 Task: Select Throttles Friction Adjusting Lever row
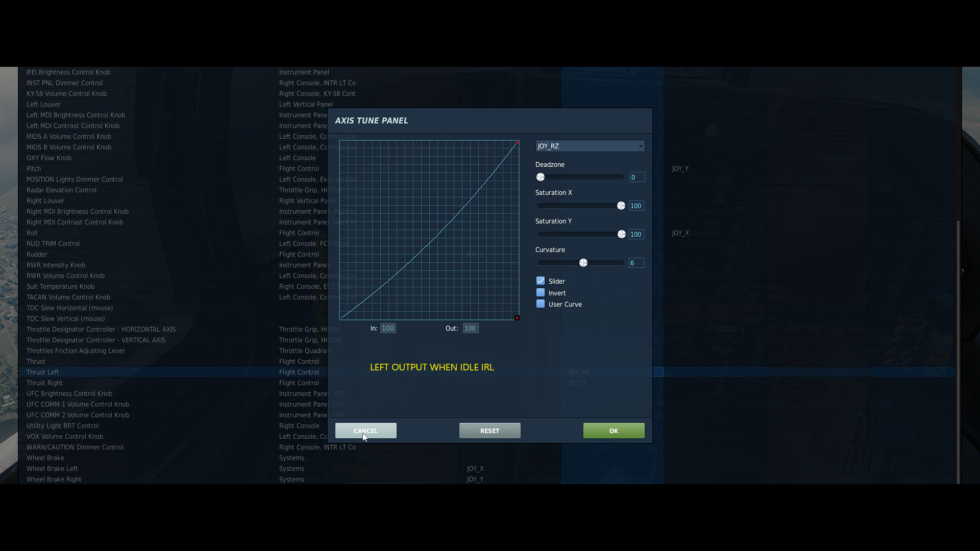coord(487,350)
